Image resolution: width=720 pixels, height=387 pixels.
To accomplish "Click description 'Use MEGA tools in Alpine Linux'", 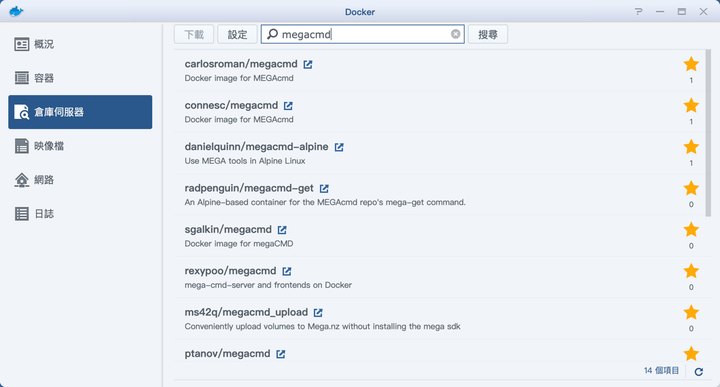I will point(245,161).
